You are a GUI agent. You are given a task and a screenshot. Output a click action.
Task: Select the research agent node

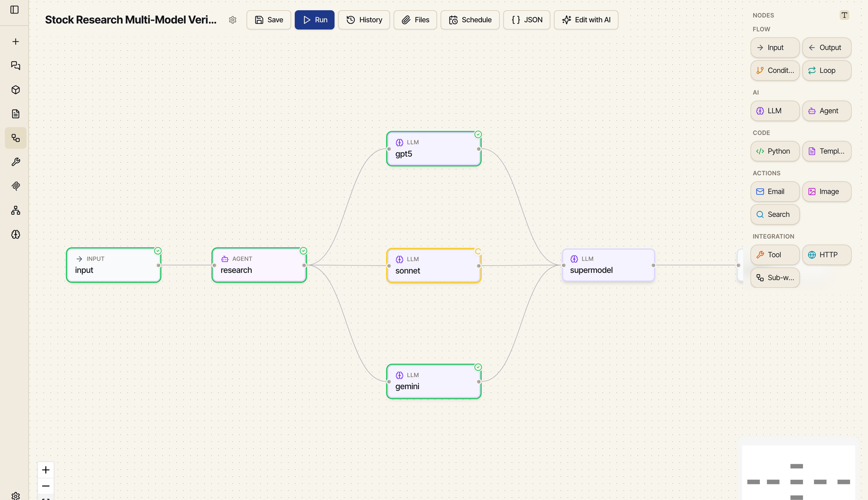[259, 265]
